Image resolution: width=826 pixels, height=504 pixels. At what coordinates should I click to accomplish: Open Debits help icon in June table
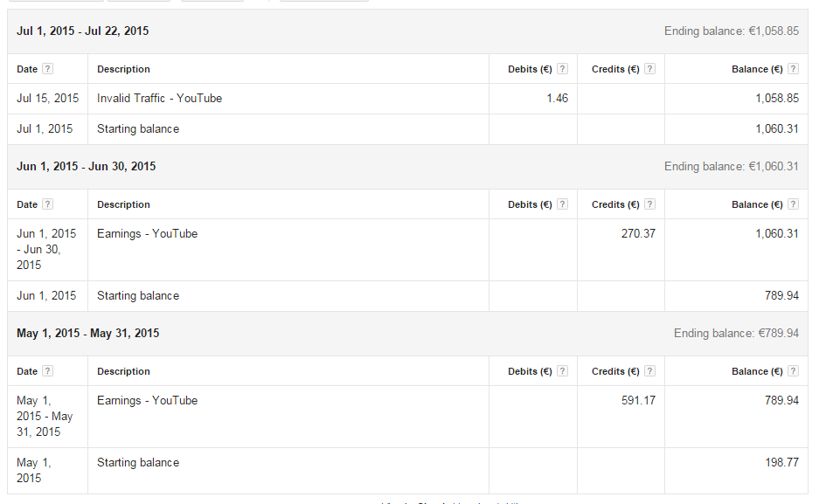(x=562, y=204)
